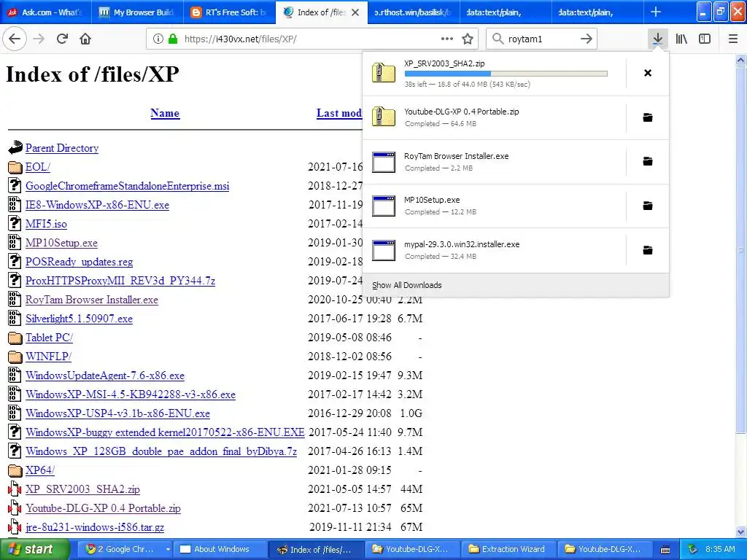This screenshot has height=560, width=747.
Task: Reload the current page
Action: [x=63, y=39]
